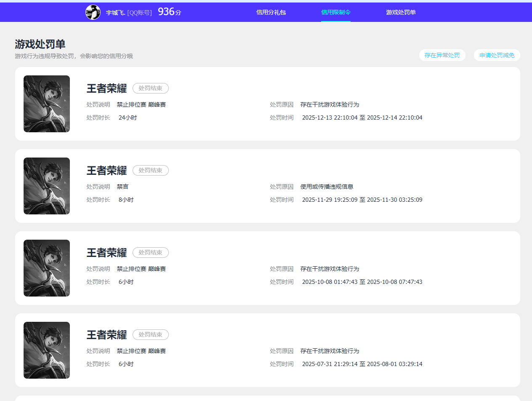Screen dimensions: 532x401
Task: Click the 禁言 penalty description
Action: 123,187
